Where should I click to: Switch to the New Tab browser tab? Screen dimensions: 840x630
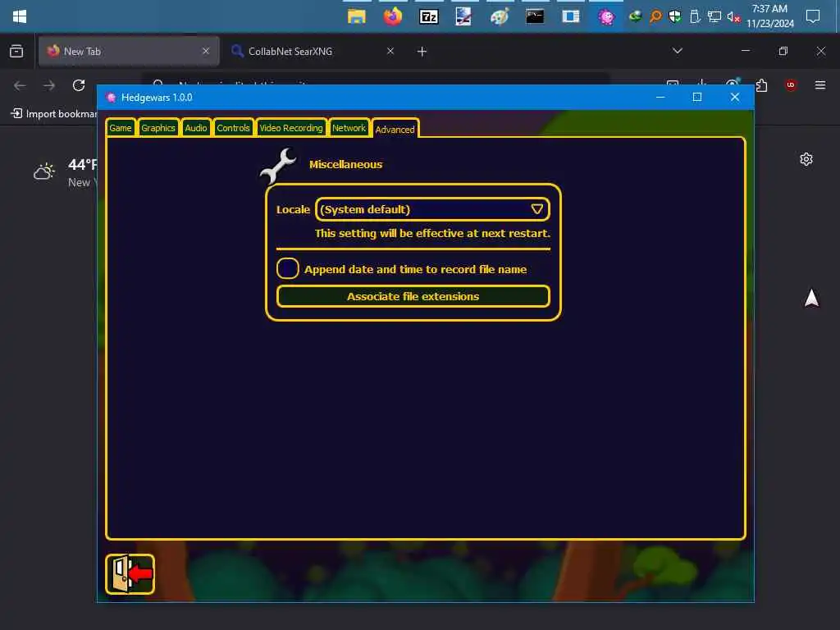pyautogui.click(x=129, y=52)
